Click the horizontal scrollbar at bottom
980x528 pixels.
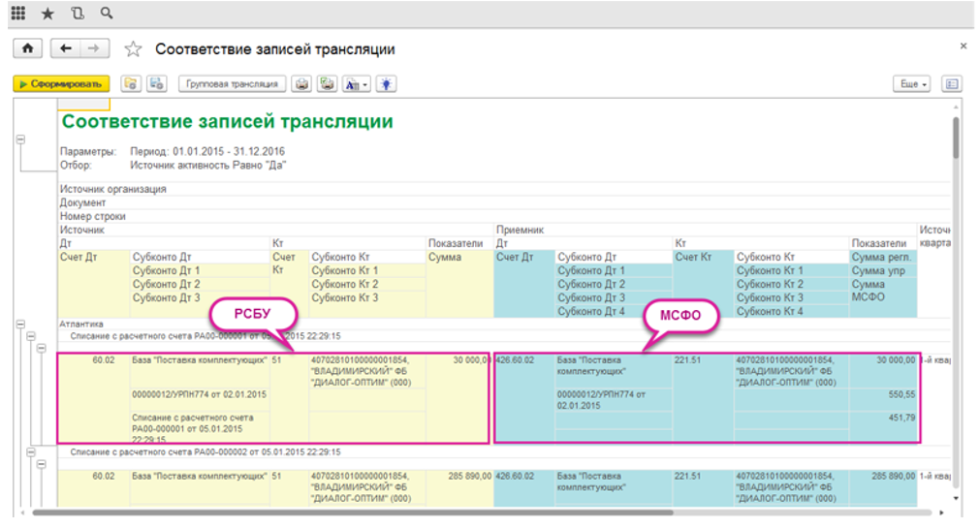(x=485, y=512)
